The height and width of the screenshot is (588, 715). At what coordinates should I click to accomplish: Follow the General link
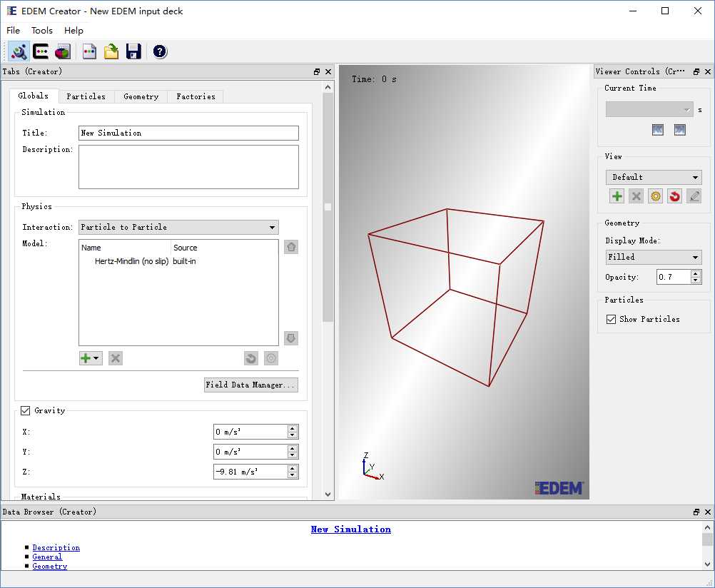(47, 557)
